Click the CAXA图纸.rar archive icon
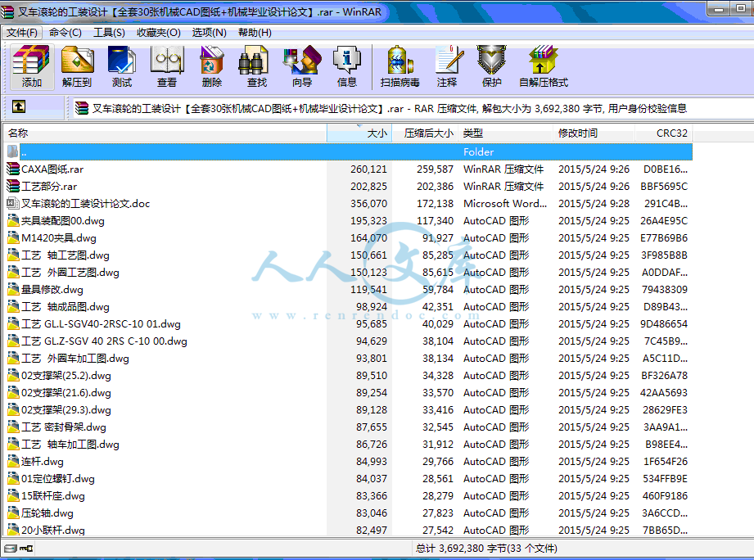The height and width of the screenshot is (560, 754). click(13, 169)
